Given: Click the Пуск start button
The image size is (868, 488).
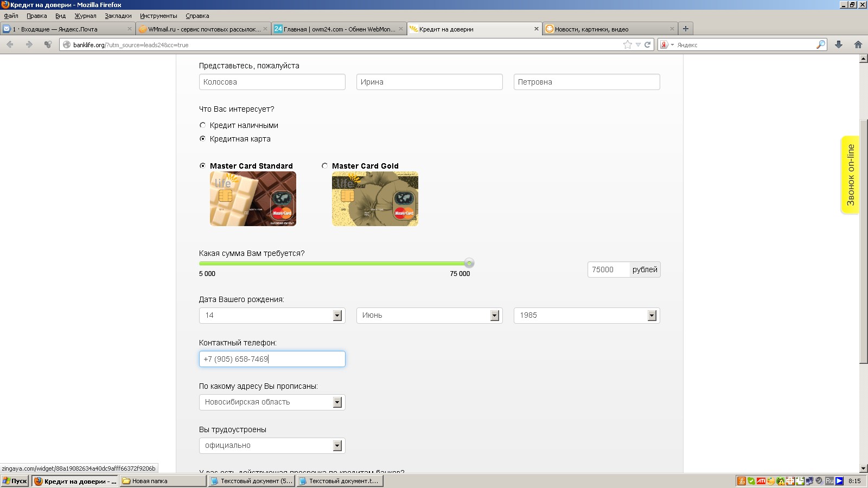Looking at the screenshot, I should (15, 481).
